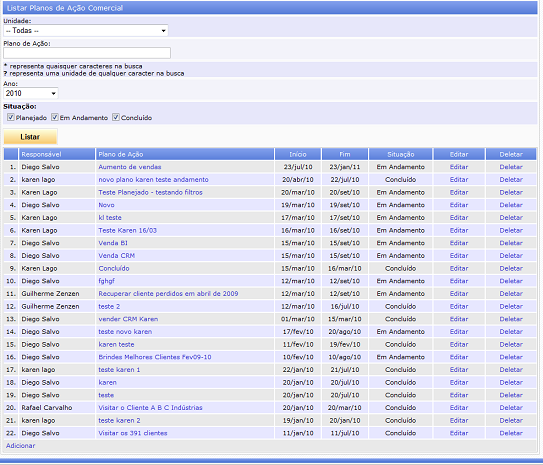Open the teste karen 1 plan
543x465 pixels.
[119, 370]
